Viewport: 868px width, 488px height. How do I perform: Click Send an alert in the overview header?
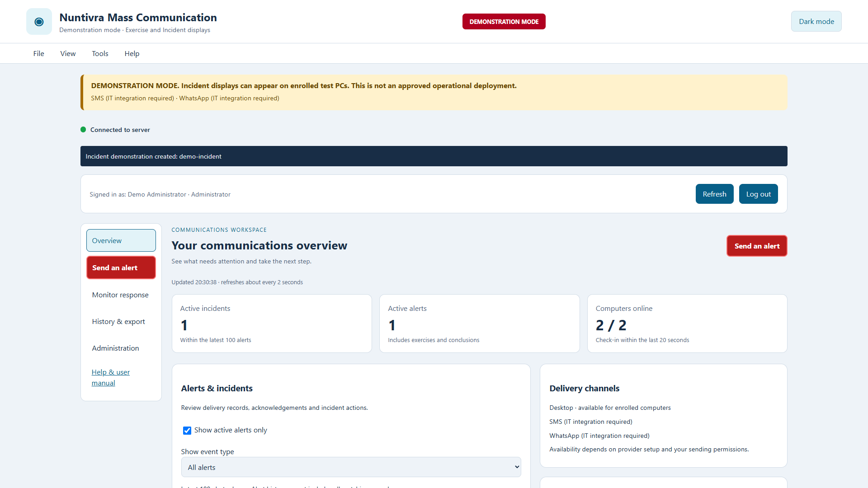(x=757, y=246)
